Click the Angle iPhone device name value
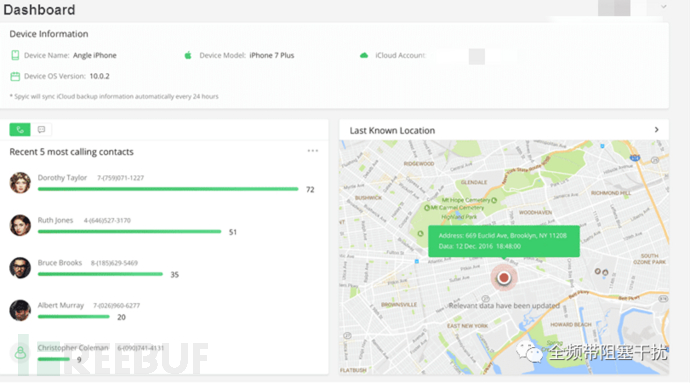 point(95,55)
